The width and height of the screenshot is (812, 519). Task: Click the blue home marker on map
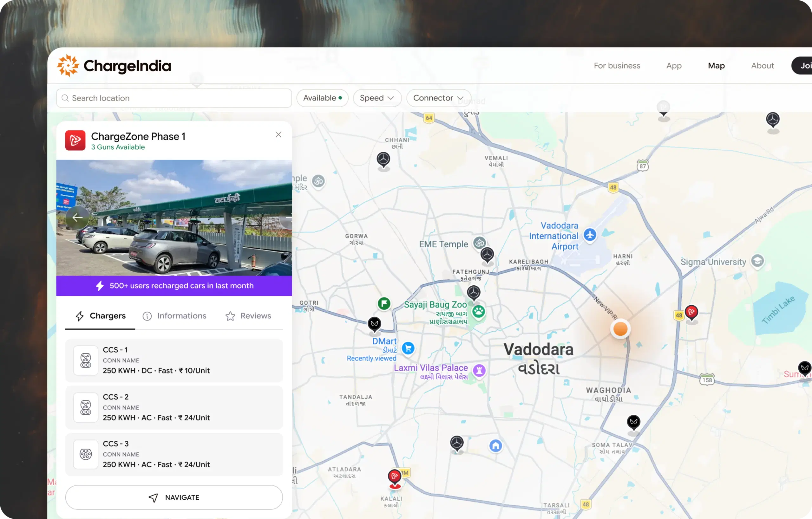[495, 446]
